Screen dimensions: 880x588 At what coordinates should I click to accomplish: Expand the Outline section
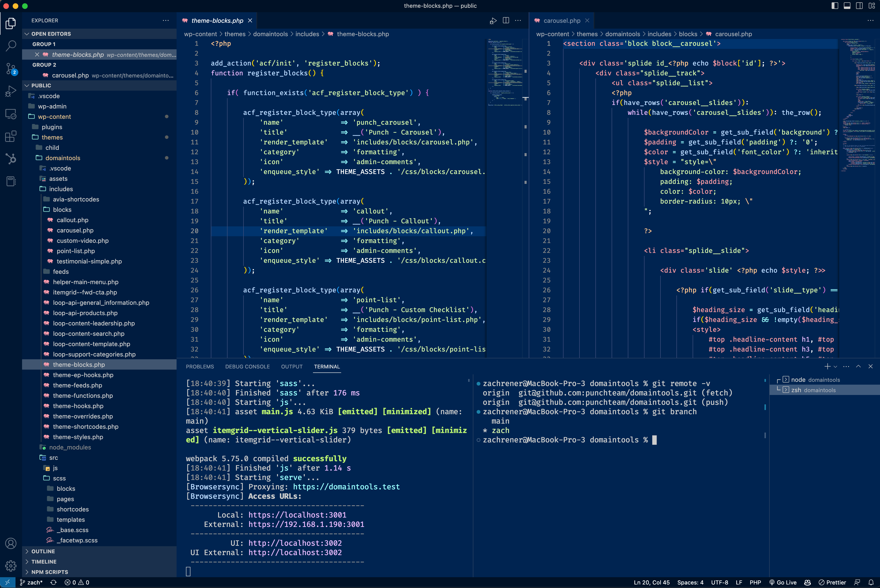(99, 551)
